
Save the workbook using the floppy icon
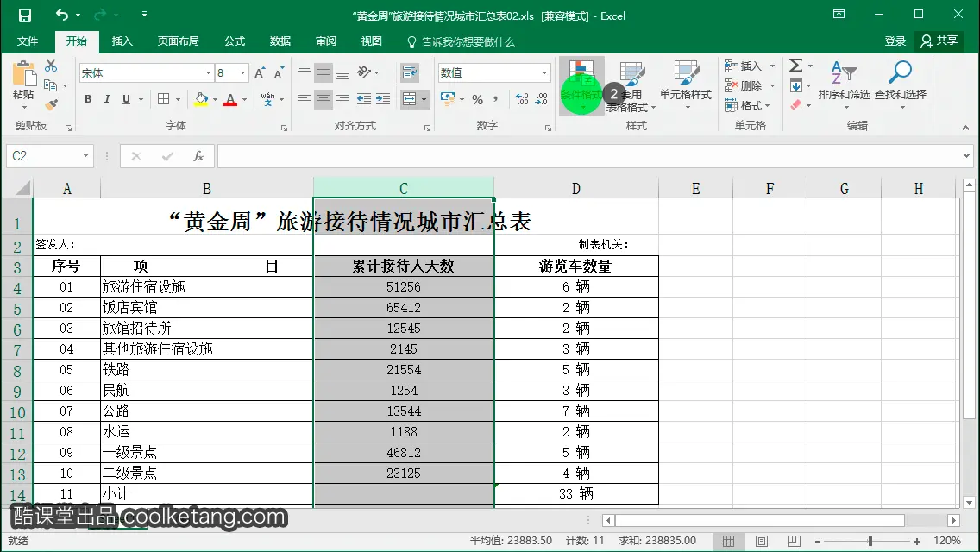[x=24, y=16]
